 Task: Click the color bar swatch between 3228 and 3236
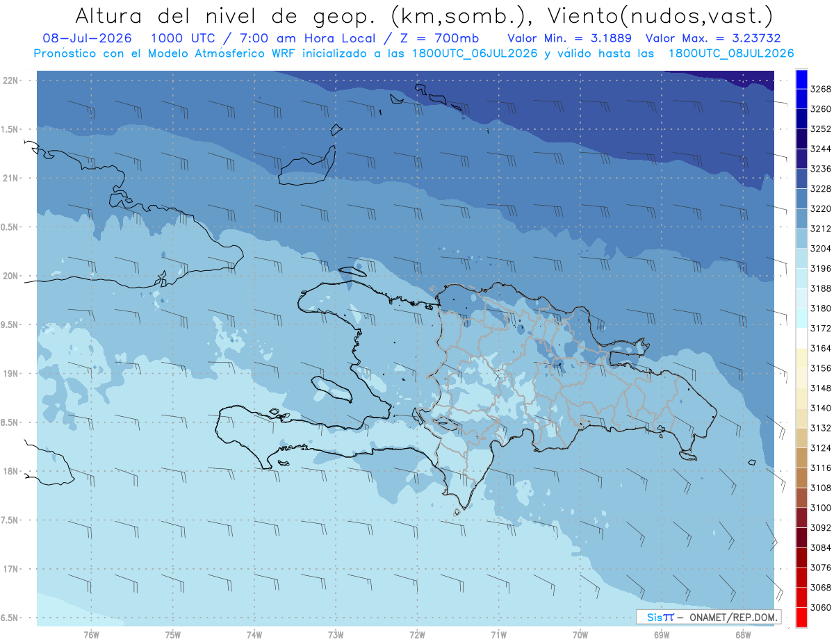tap(801, 179)
